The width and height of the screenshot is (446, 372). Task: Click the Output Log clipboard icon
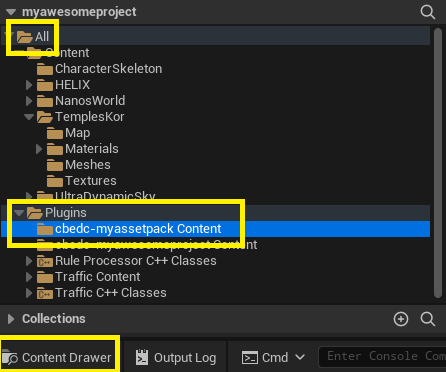(x=142, y=357)
